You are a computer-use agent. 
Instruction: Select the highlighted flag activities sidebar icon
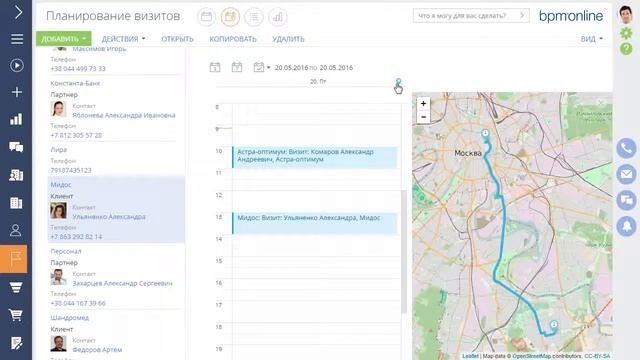[x=13, y=259]
